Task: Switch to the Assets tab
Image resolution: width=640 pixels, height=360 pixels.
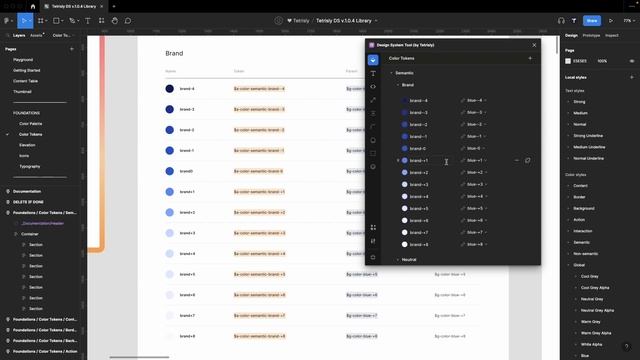Action: tap(36, 36)
